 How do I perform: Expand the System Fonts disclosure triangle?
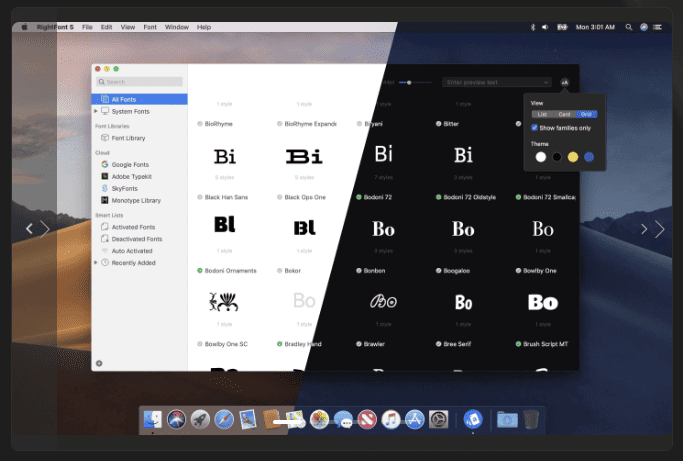pos(96,111)
